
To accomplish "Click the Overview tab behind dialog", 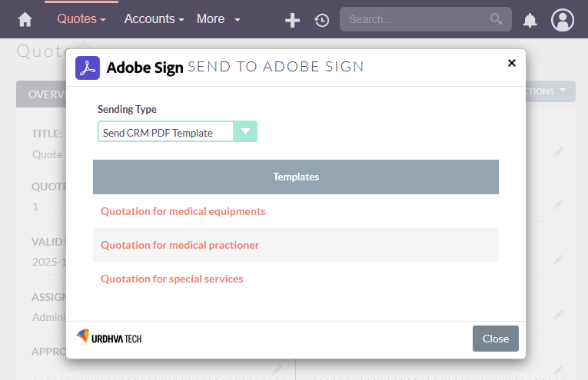I will coord(42,94).
